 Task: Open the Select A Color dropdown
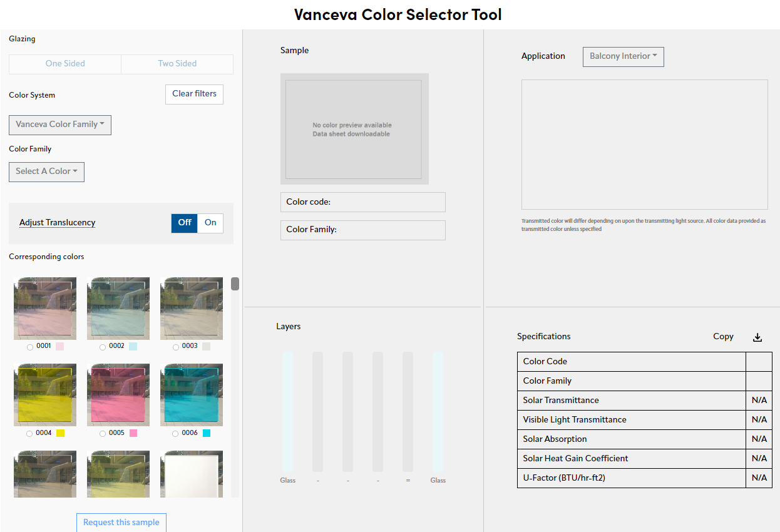tap(46, 171)
